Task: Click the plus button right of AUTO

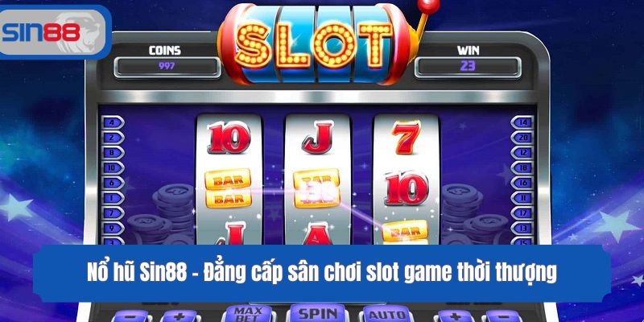Action: (454, 316)
